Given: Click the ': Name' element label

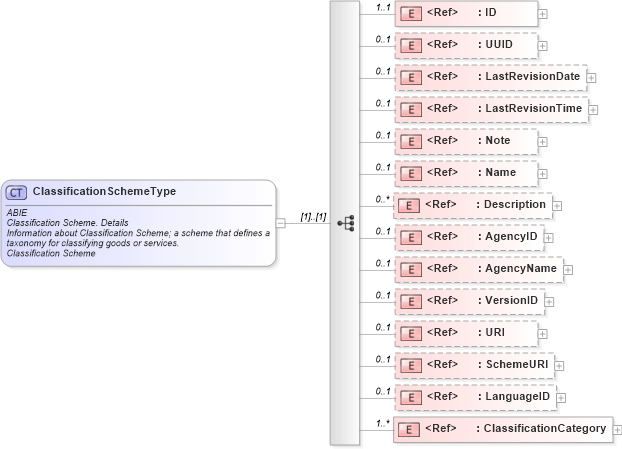Looking at the screenshot, I should click(497, 173).
